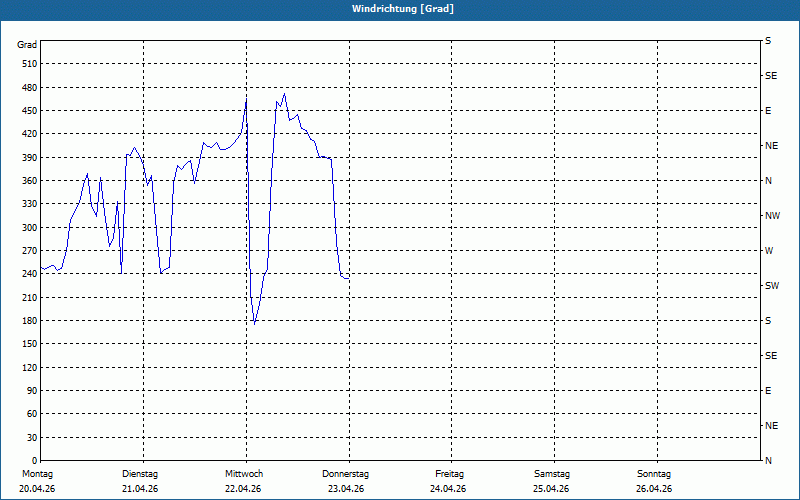The width and height of the screenshot is (800, 500).
Task: Select the date 25.04.26
Action: (552, 489)
